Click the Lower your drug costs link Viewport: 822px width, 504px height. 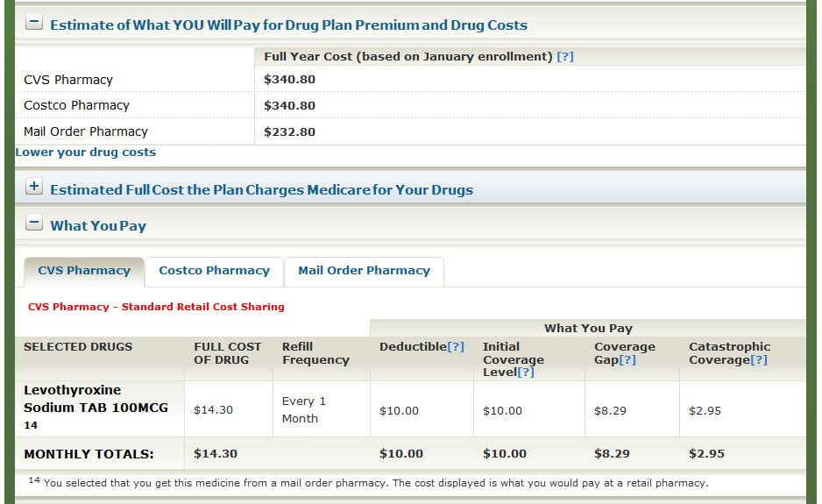click(86, 153)
